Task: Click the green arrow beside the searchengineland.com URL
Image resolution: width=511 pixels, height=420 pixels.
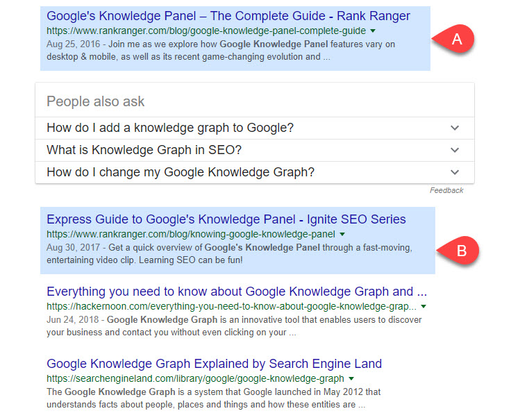Action: 351,379
